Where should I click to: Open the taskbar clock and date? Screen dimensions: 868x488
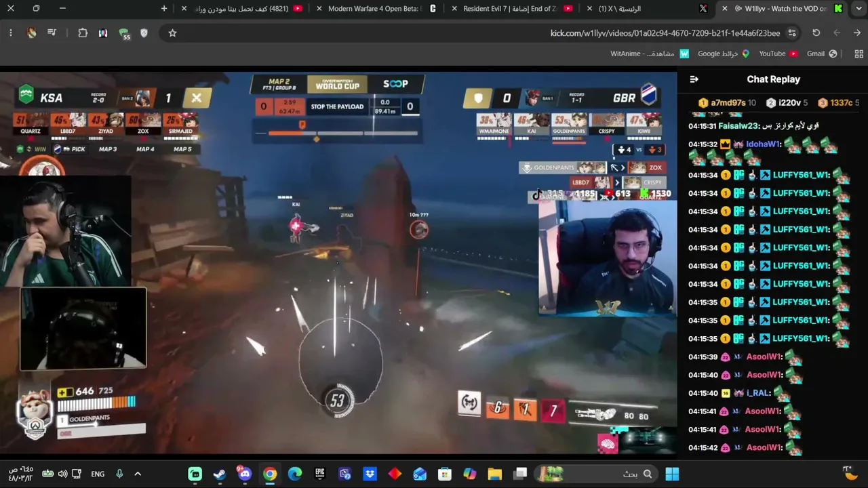[x=20, y=474]
